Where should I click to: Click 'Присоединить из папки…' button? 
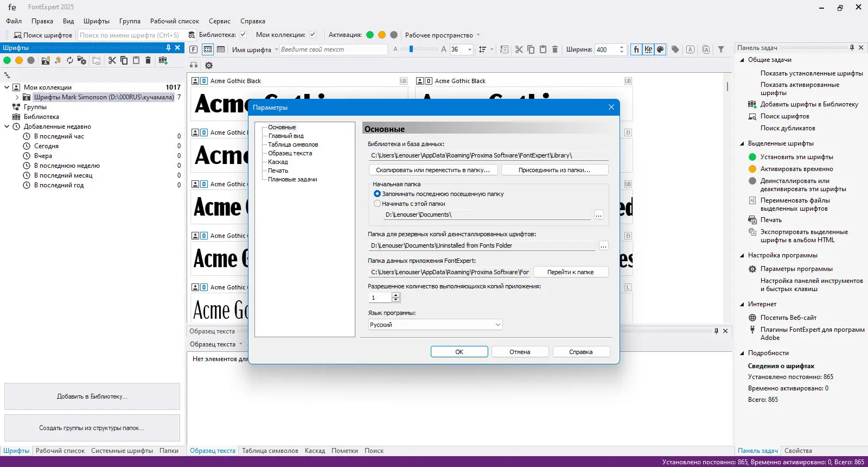coord(554,170)
